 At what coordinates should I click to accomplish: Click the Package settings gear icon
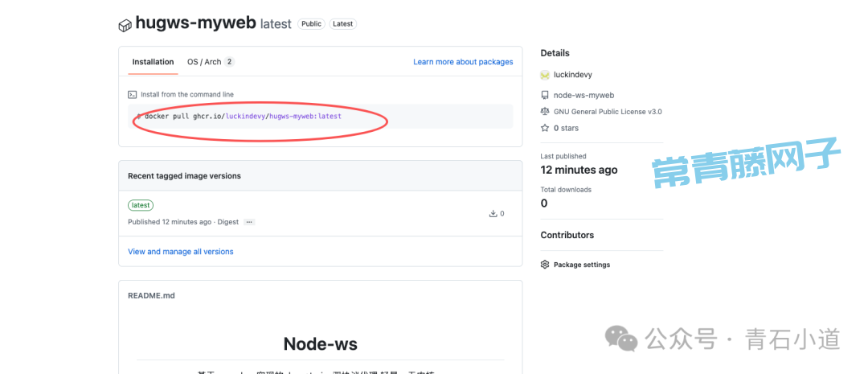click(x=545, y=265)
